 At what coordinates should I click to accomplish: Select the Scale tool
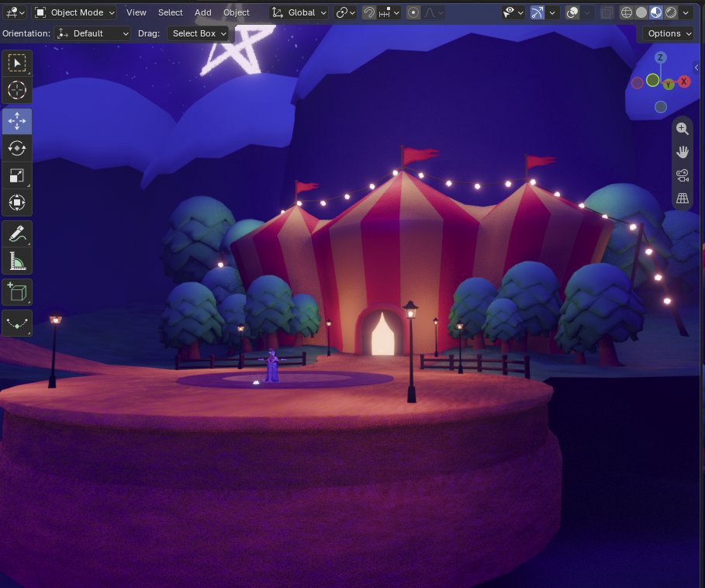[17, 175]
